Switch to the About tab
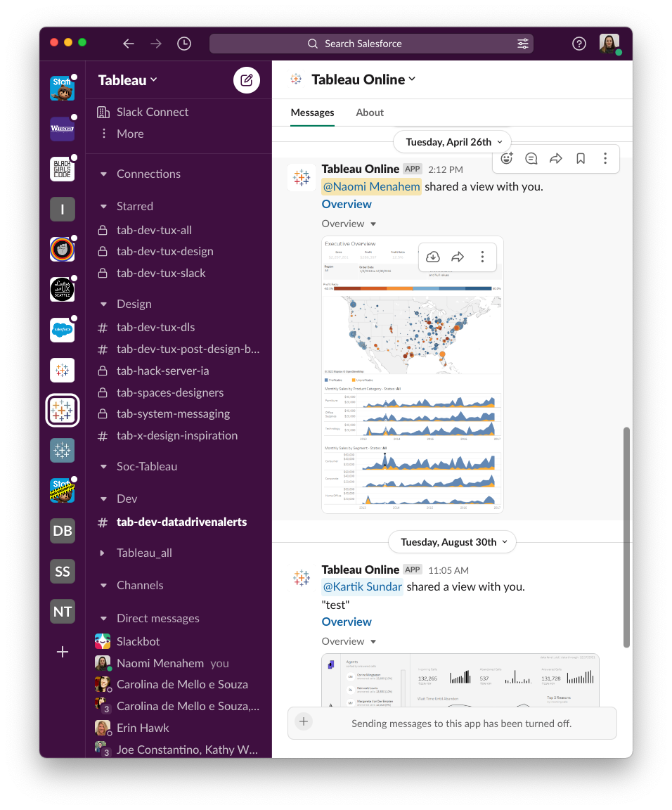This screenshot has height=810, width=672. 370,112
